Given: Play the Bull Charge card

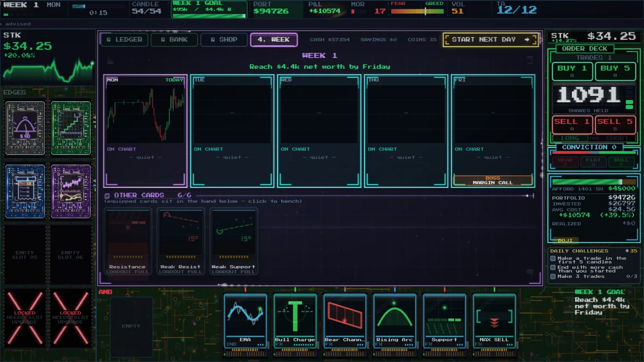Looking at the screenshot, I should click(295, 321).
